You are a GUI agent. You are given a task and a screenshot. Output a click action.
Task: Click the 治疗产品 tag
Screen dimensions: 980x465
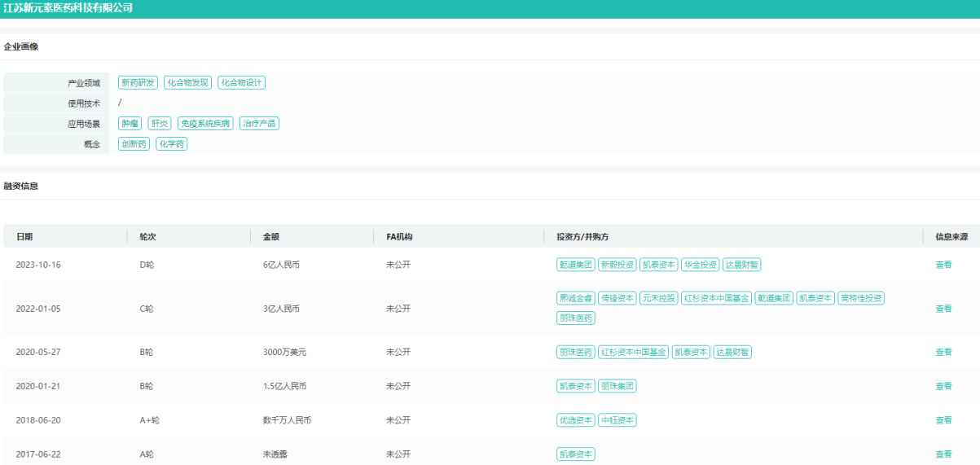pyautogui.click(x=260, y=124)
